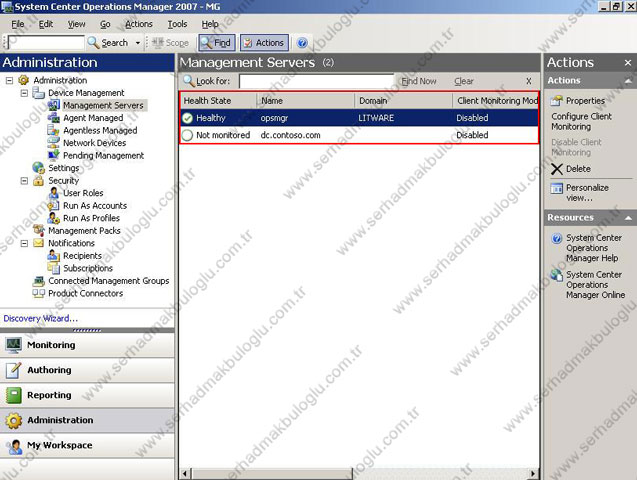Toggle the Find toolbar button
Screen dimensions: 637x480
[215, 43]
